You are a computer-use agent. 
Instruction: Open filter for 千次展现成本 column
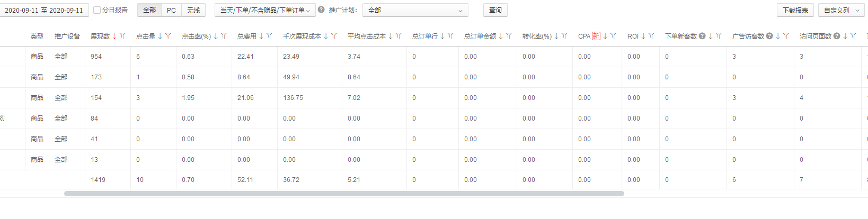334,36
